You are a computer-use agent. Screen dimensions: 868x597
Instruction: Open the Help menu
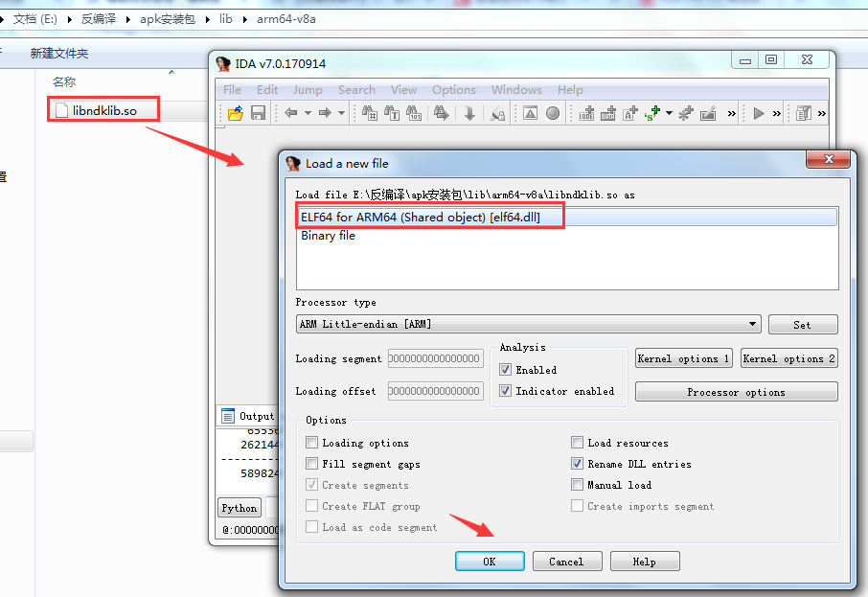pos(570,90)
